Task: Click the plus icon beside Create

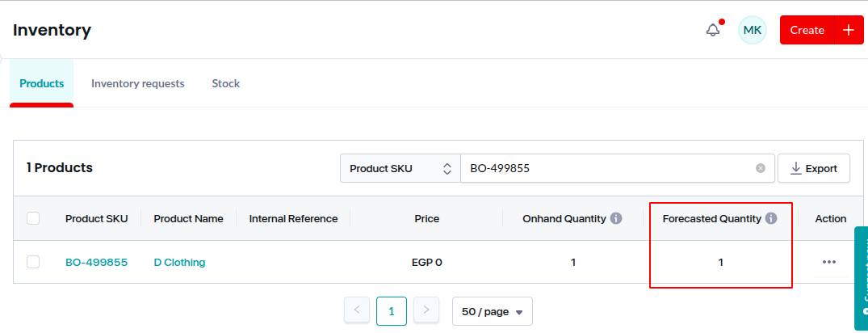Action: 849,30
